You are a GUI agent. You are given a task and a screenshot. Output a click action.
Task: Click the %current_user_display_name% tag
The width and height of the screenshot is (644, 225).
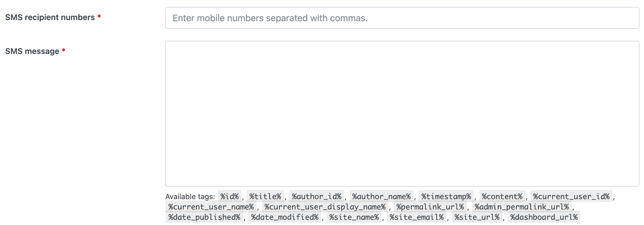325,207
